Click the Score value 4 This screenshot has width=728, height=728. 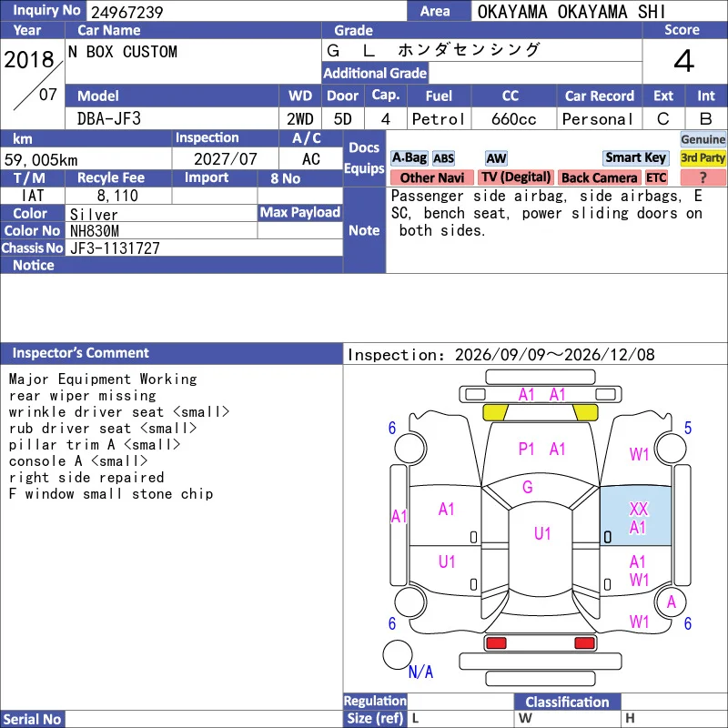[x=684, y=61]
